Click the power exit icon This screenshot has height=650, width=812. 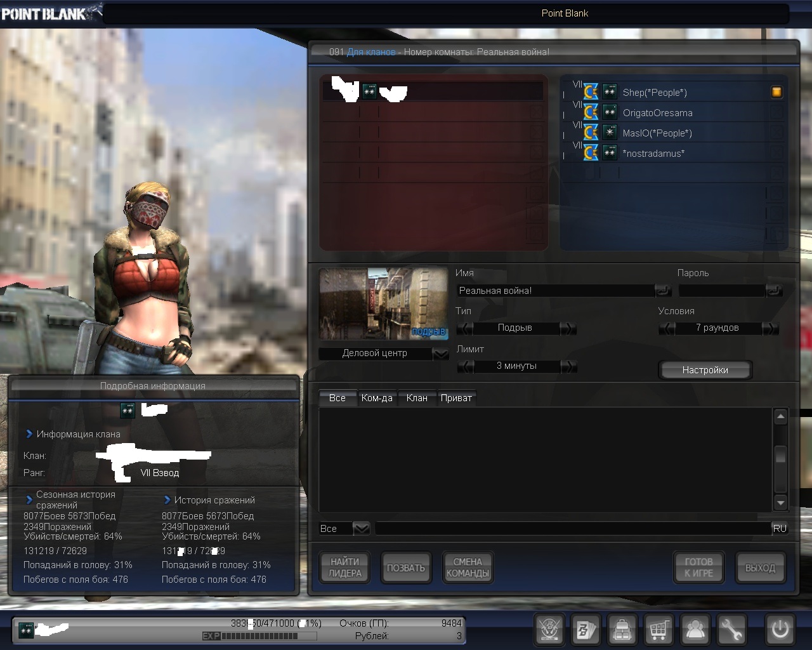click(x=780, y=630)
